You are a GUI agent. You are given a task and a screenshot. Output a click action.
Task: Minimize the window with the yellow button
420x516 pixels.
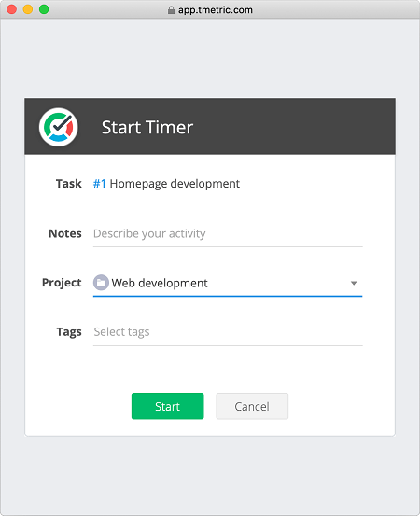28,9
